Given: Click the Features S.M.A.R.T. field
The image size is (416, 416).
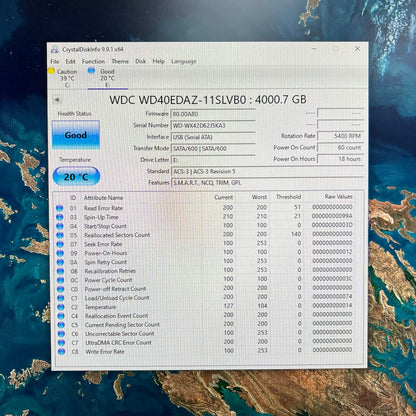Looking at the screenshot, I should pyautogui.click(x=267, y=183).
